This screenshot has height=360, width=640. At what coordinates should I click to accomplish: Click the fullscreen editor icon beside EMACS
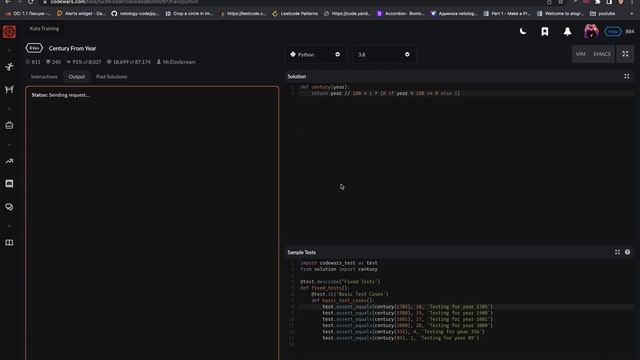point(625,54)
